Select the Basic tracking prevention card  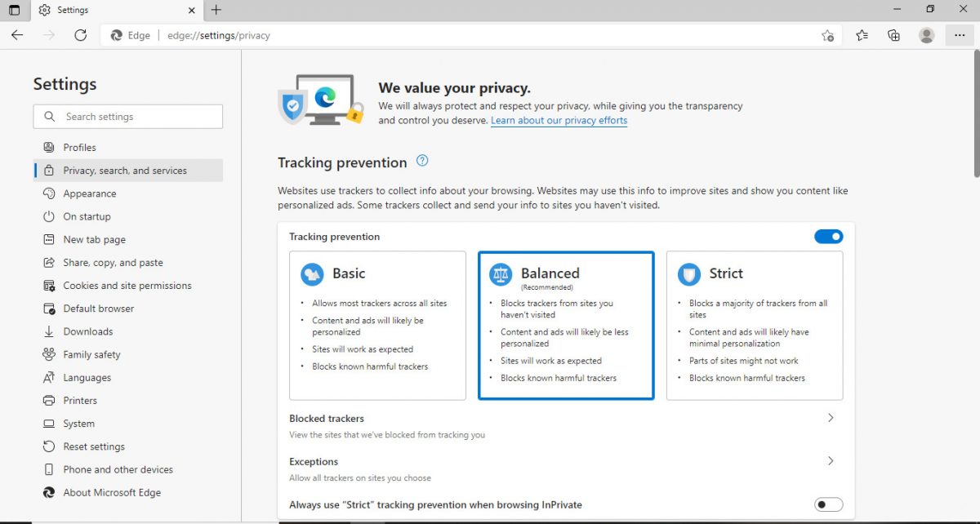377,325
